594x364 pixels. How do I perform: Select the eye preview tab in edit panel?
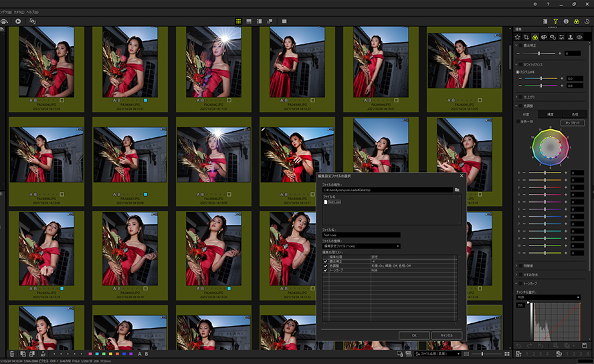579,37
